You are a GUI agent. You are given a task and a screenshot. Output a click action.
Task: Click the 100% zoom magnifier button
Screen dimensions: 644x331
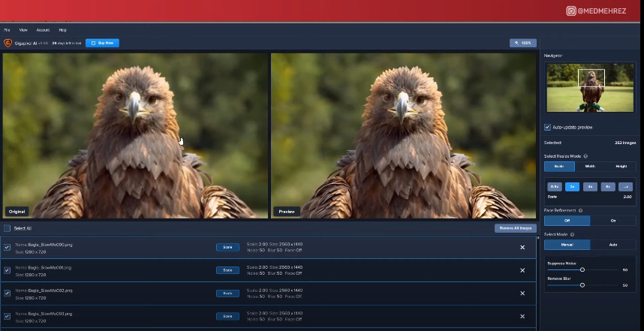tap(522, 43)
